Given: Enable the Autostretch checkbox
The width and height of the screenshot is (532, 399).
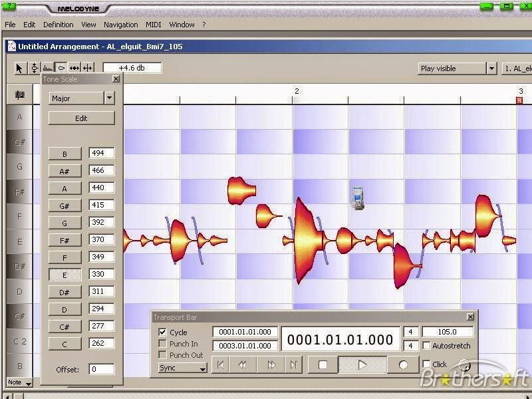Looking at the screenshot, I should 426,346.
